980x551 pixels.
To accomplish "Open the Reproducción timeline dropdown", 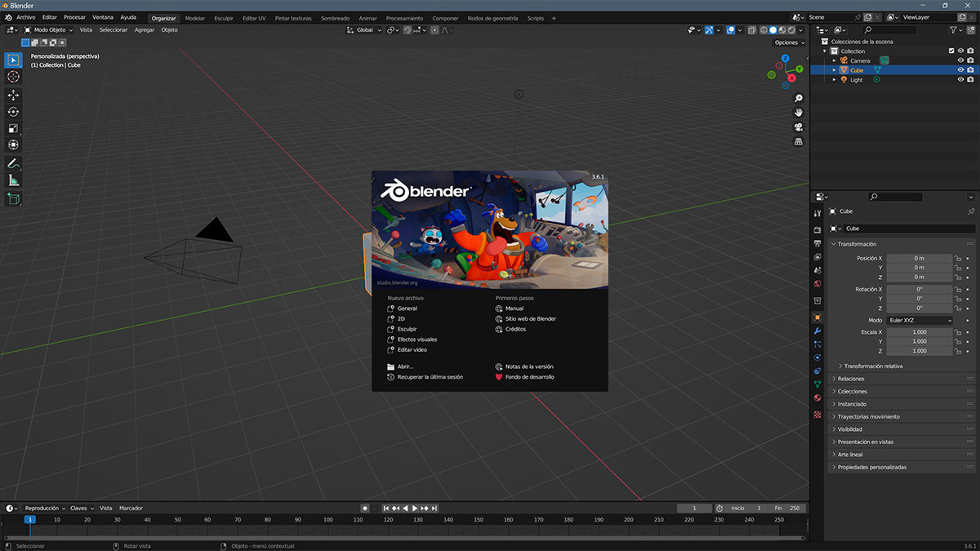I will point(45,508).
